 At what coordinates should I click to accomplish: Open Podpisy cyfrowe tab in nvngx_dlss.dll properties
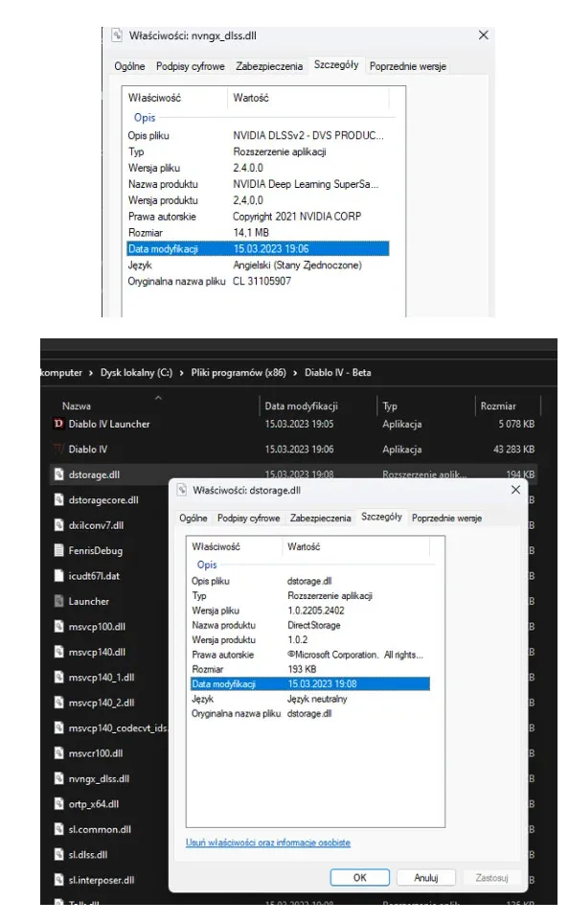pyautogui.click(x=191, y=66)
